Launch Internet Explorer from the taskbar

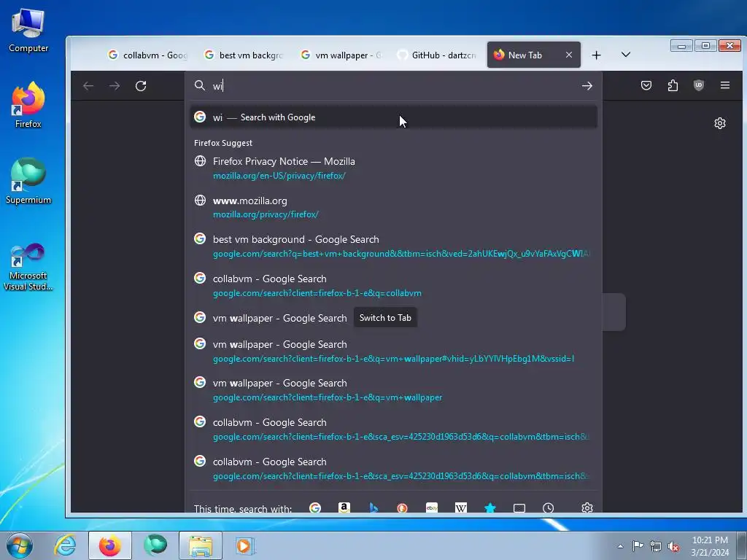(65, 545)
